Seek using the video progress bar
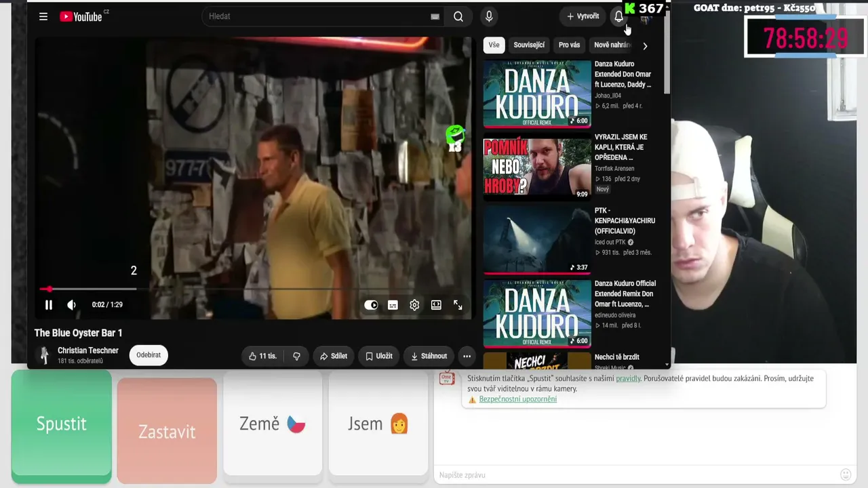Viewport: 868px width, 488px height. coord(253,289)
